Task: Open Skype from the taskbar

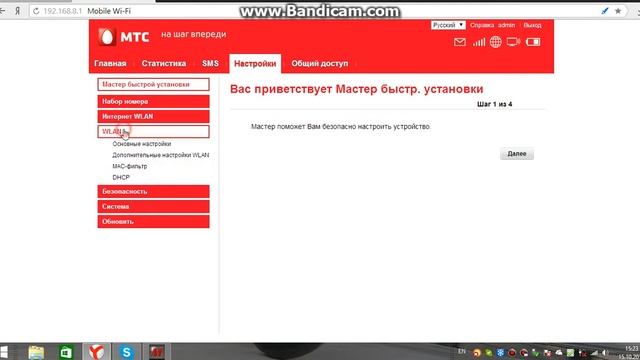Action: [x=127, y=352]
